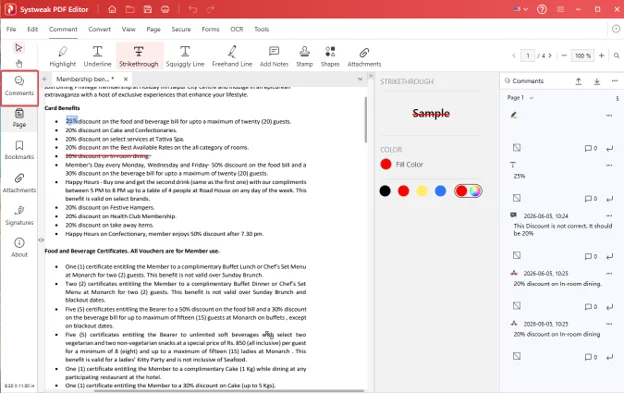Image resolution: width=624 pixels, height=393 pixels.
Task: Open the language flag dropdown
Action: click(x=521, y=9)
